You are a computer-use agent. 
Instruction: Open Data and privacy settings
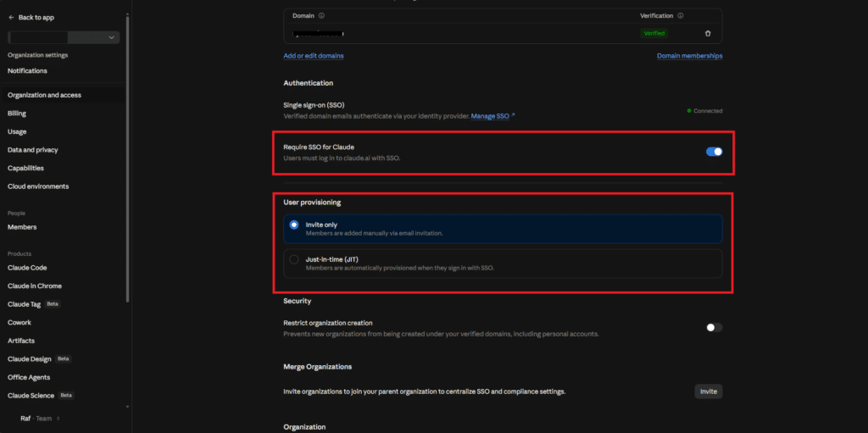(33, 150)
